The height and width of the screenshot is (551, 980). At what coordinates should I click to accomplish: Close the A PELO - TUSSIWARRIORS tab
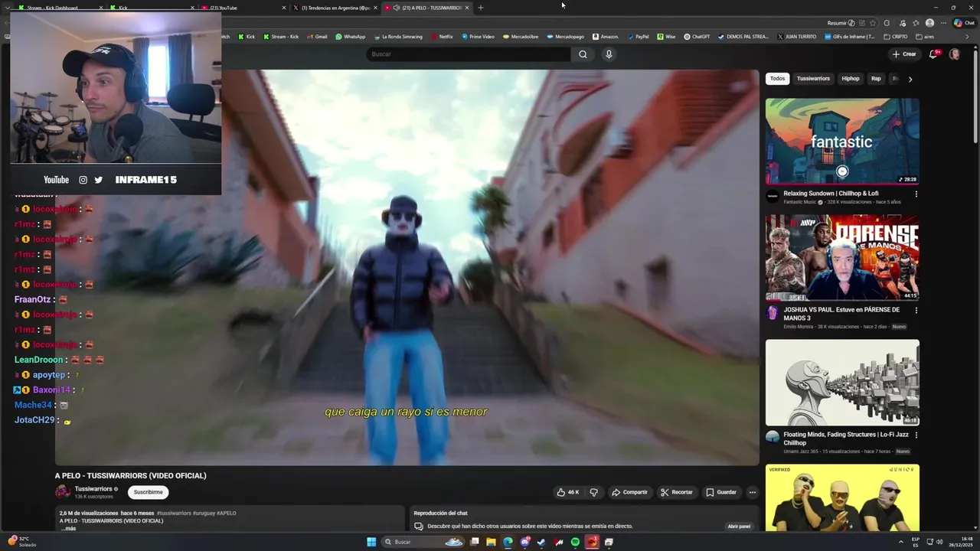[467, 8]
